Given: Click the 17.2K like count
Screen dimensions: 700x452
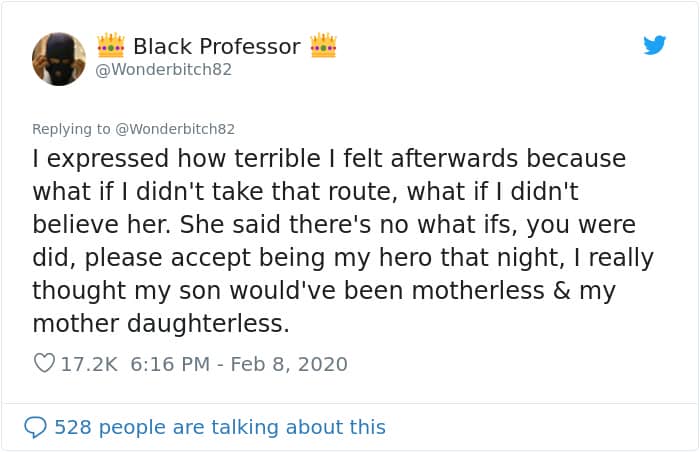Looking at the screenshot, I should pyautogui.click(x=89, y=364).
